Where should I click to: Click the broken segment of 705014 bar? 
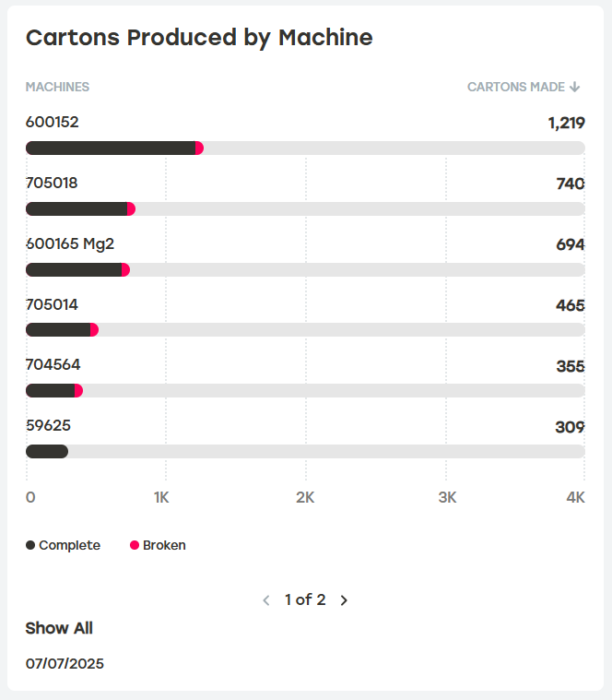[x=94, y=330]
